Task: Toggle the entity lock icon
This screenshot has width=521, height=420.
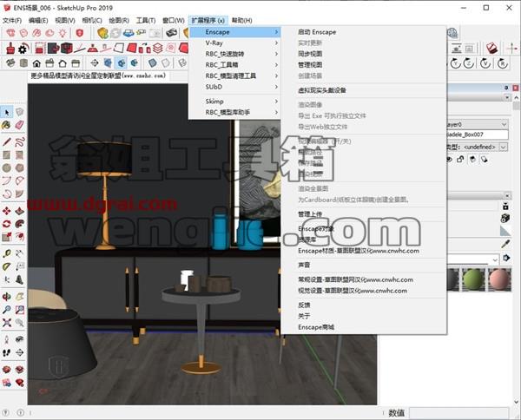Action: pos(460,160)
